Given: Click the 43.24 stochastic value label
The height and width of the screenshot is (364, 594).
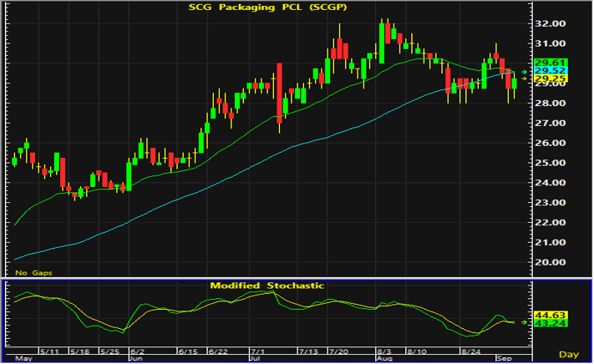Looking at the screenshot, I should (x=551, y=324).
